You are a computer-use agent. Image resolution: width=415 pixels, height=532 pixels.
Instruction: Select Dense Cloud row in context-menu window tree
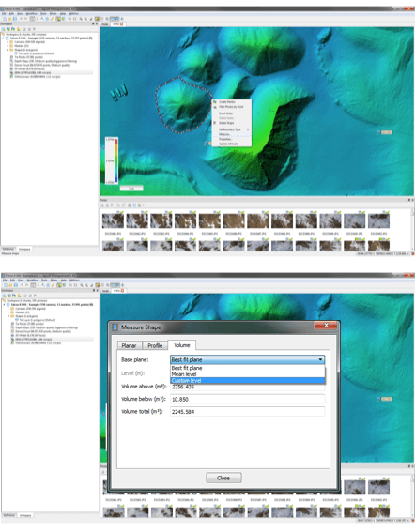(x=40, y=65)
